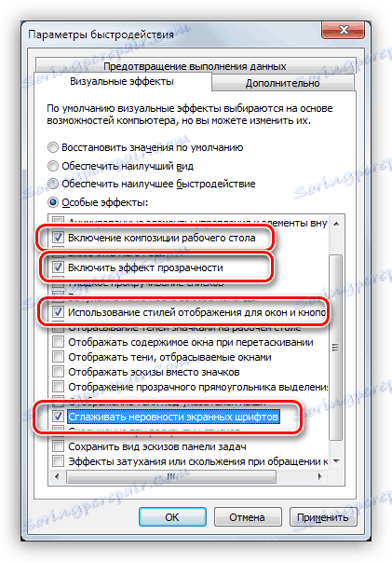Click the list's scroll up arrow
The image size is (392, 562).
click(336, 224)
